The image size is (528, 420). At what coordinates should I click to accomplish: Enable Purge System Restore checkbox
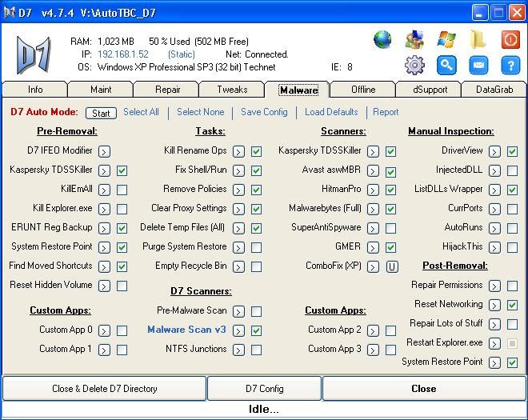pos(256,247)
